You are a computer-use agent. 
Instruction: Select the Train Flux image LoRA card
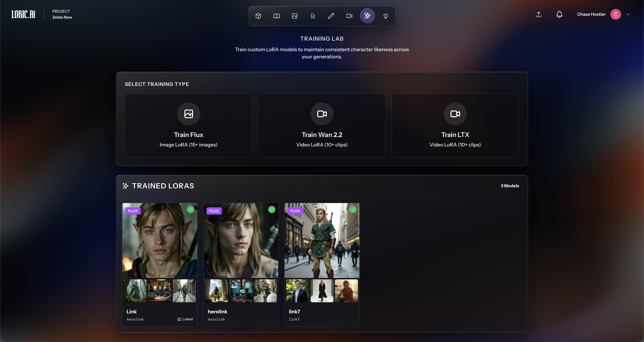189,125
